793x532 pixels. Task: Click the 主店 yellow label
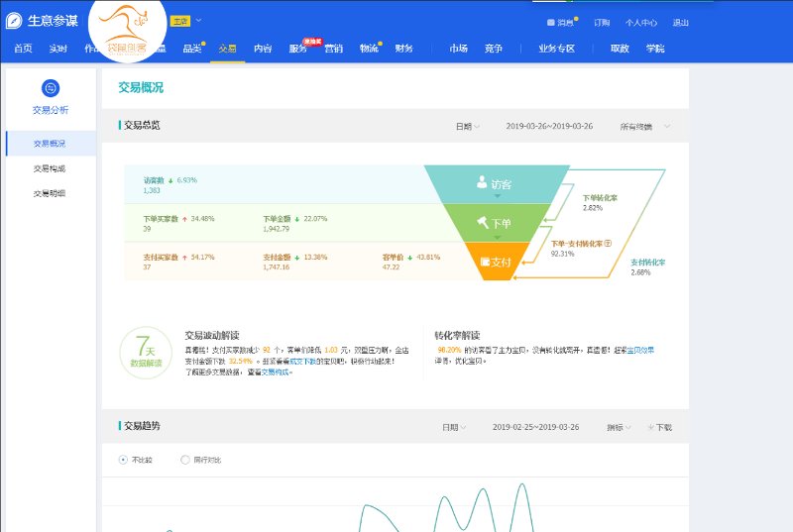click(180, 21)
